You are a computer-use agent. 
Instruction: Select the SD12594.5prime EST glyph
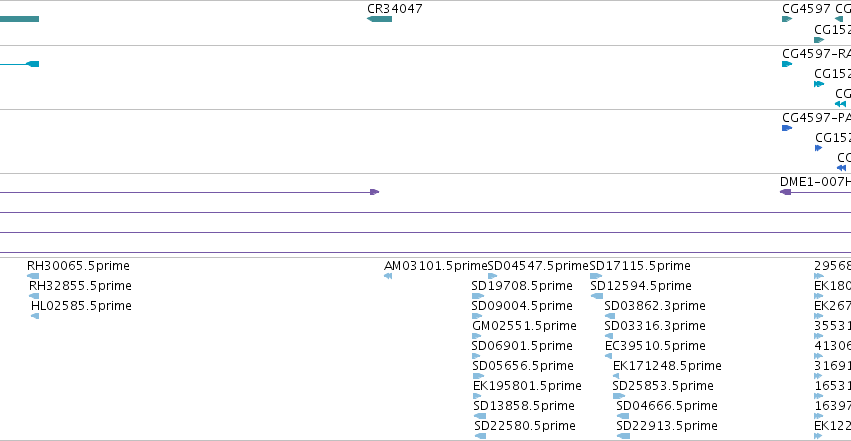point(597,296)
